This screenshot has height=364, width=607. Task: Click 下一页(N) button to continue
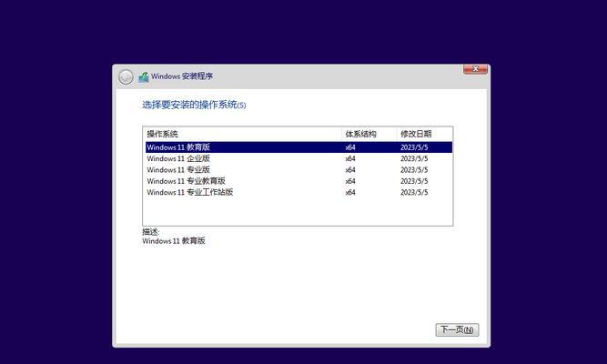click(x=457, y=330)
